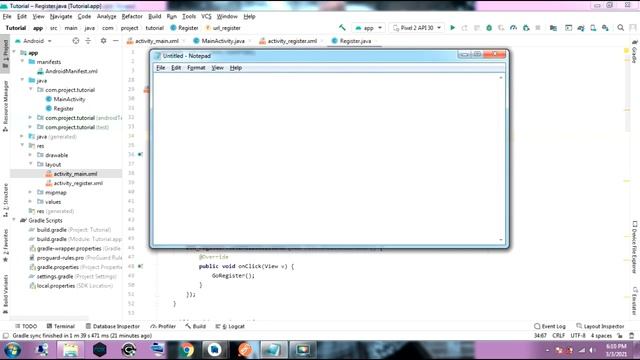Image resolution: width=640 pixels, height=360 pixels.
Task: Switch to the activity_main.xml editor tab
Action: 156,41
